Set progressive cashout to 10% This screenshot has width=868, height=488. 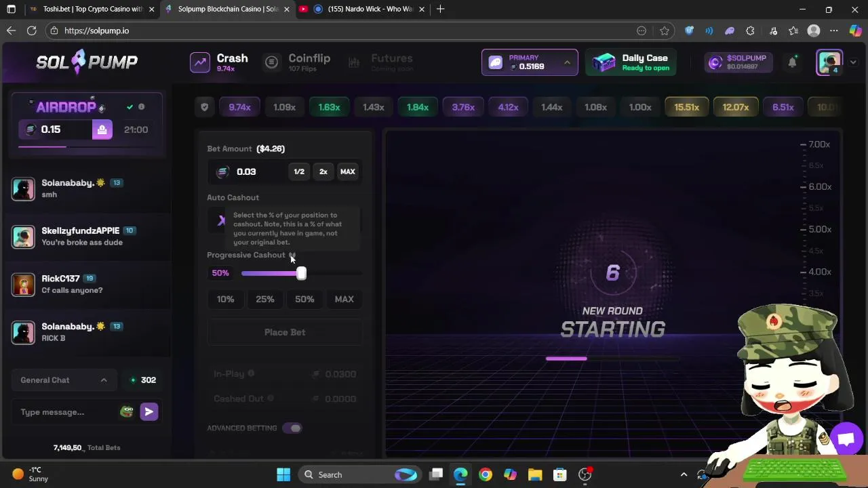point(225,299)
